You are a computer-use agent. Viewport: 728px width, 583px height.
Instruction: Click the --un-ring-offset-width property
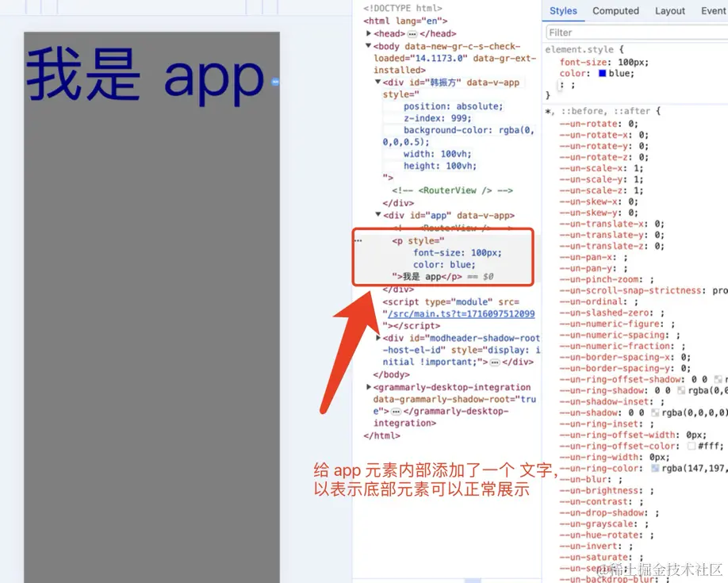(x=618, y=435)
